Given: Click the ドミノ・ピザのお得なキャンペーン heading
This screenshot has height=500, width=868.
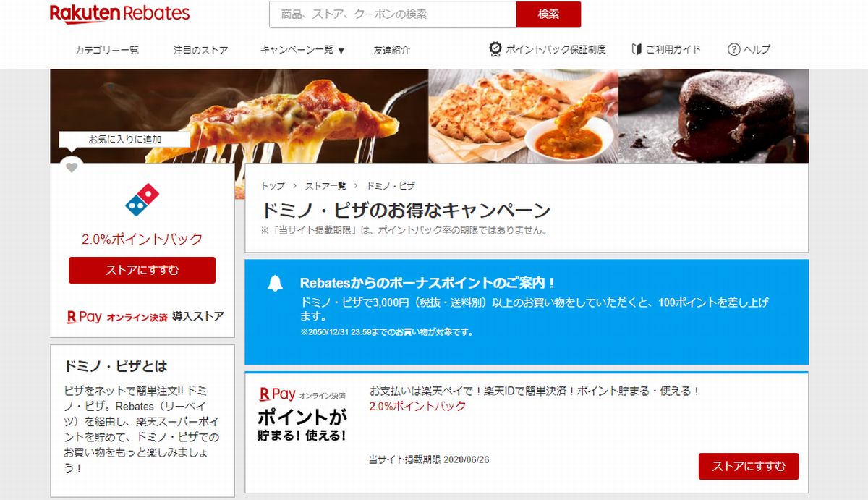Looking at the screenshot, I should (x=406, y=211).
